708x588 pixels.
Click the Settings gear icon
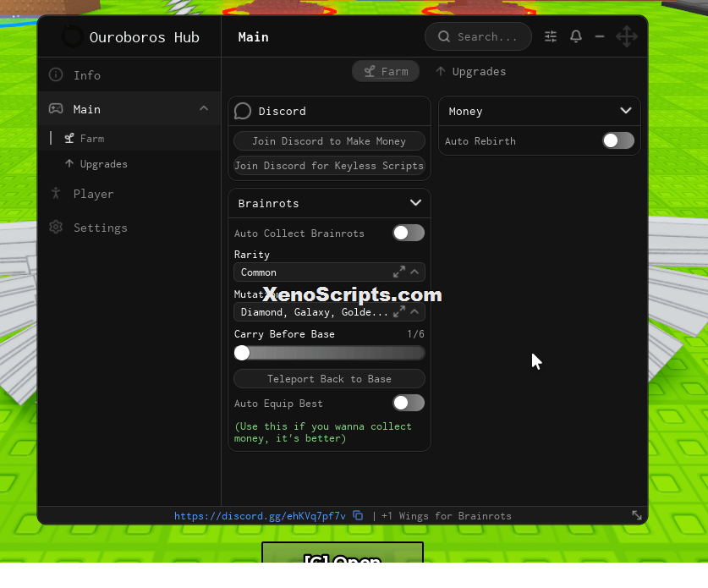56,227
